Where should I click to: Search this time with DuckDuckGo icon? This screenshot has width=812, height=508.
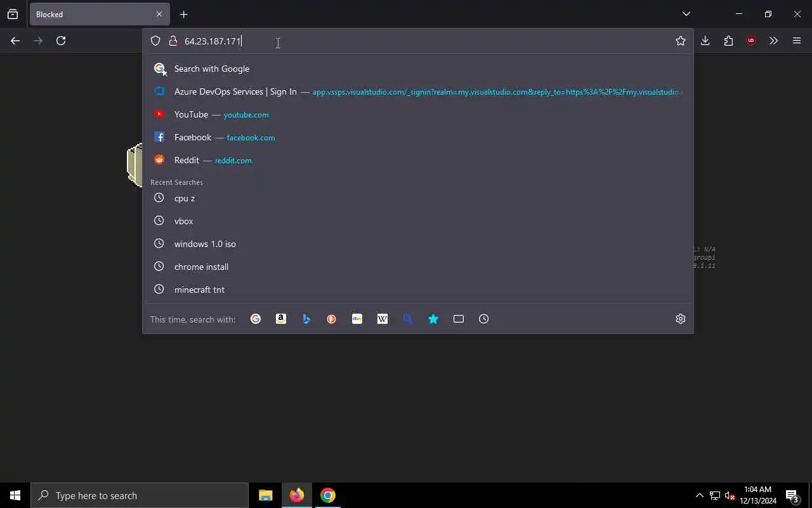tap(332, 319)
